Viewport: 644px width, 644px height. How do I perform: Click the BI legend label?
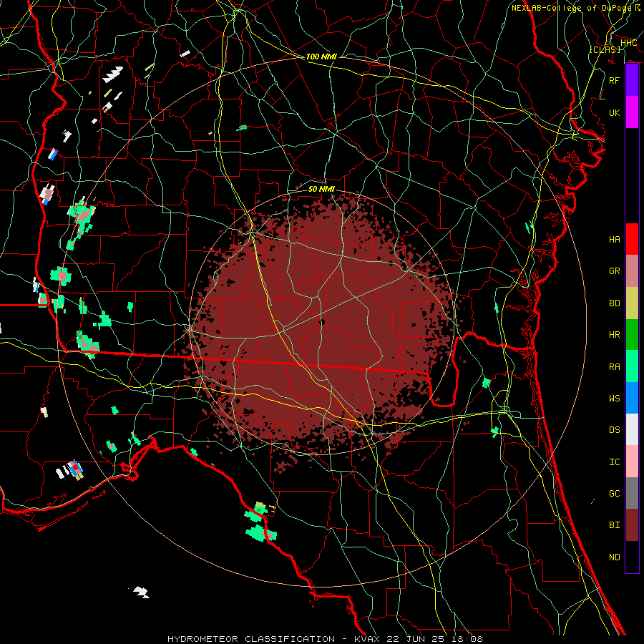(614, 525)
